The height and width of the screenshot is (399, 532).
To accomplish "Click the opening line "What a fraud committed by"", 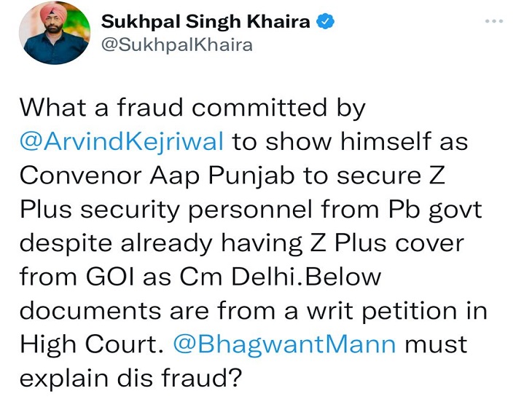I will (192, 108).
